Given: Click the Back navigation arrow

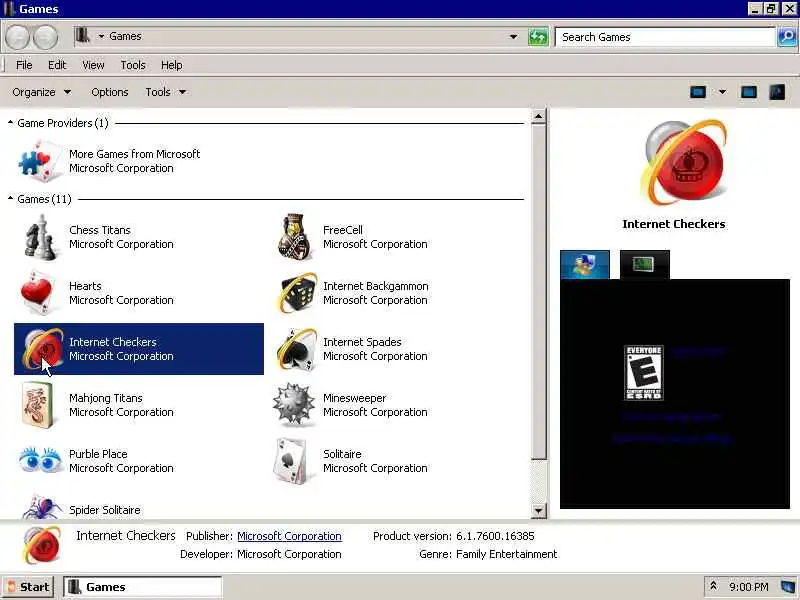Looking at the screenshot, I should (x=17, y=37).
